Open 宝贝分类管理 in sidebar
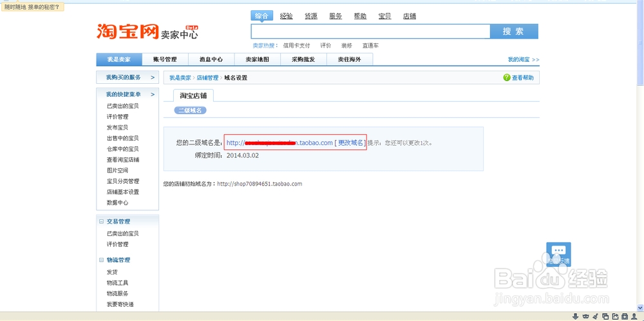This screenshot has height=321, width=644. tap(123, 181)
